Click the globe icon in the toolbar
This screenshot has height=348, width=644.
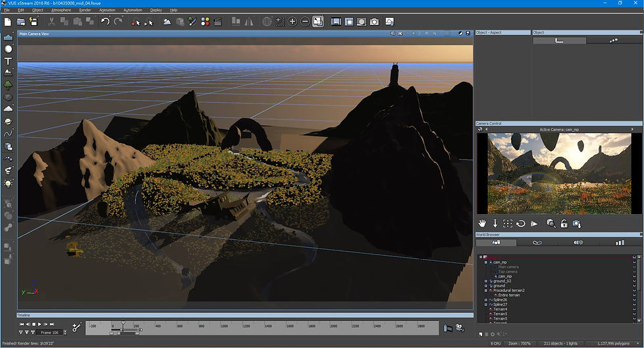[x=267, y=22]
